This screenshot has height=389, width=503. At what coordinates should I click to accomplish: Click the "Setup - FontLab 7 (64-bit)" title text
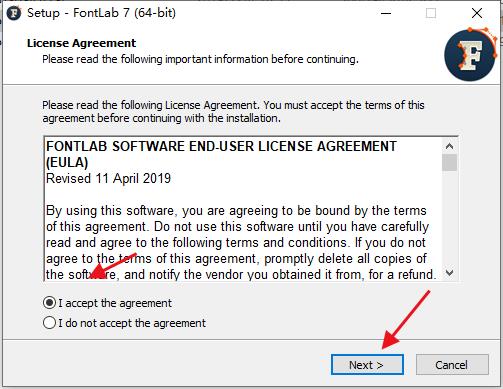click(x=101, y=13)
